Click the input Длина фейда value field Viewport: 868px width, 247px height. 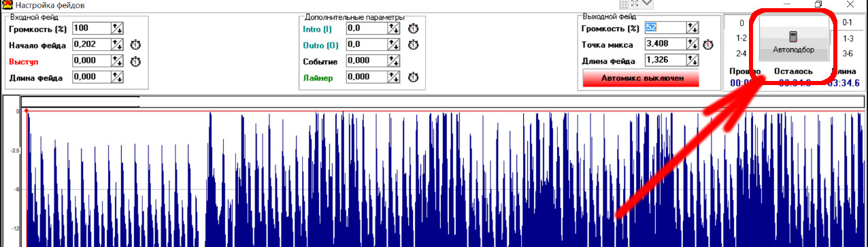[91, 77]
